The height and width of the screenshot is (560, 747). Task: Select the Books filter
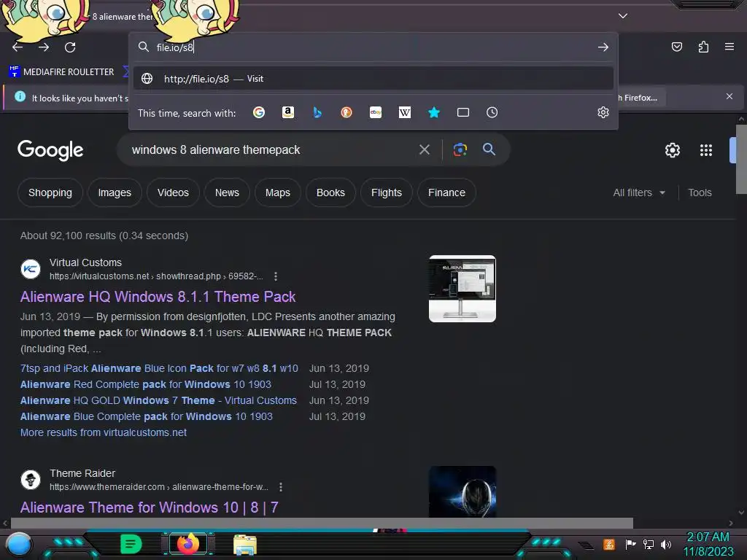[x=330, y=192]
